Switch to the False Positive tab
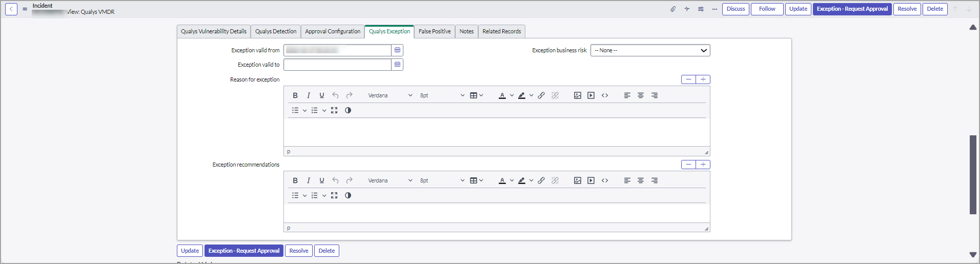 point(435,31)
